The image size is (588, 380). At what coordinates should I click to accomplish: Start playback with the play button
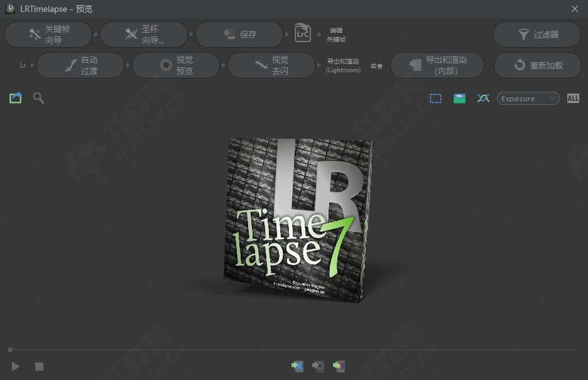coord(15,366)
